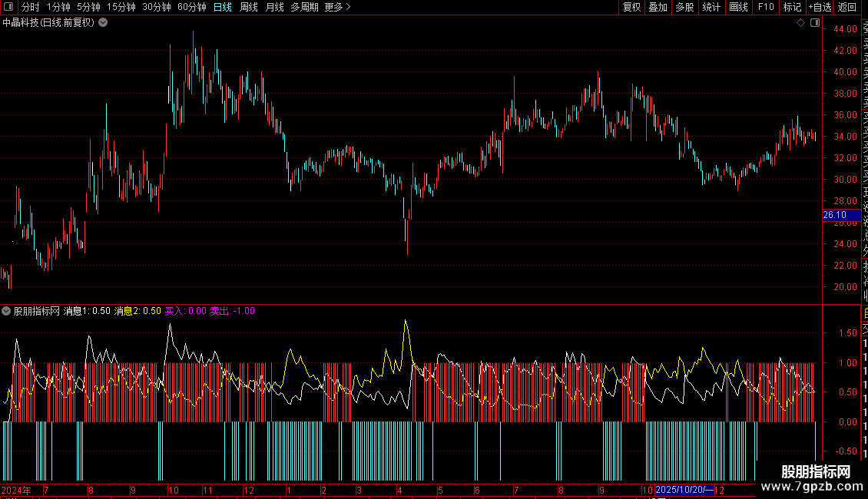The image size is (868, 499).
Task: Click the 20.00 price axis label
Action: click(845, 287)
